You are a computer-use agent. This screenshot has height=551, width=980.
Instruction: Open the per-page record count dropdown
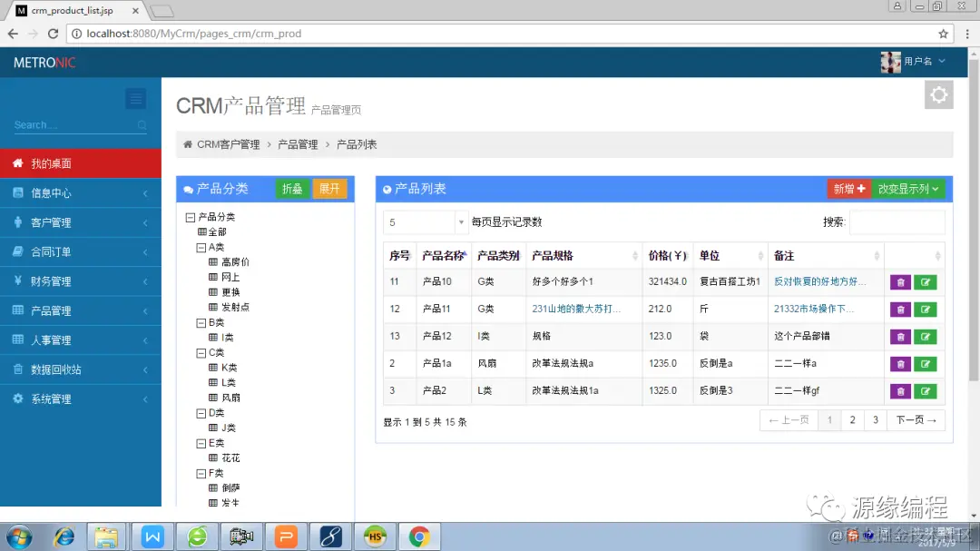click(x=424, y=221)
